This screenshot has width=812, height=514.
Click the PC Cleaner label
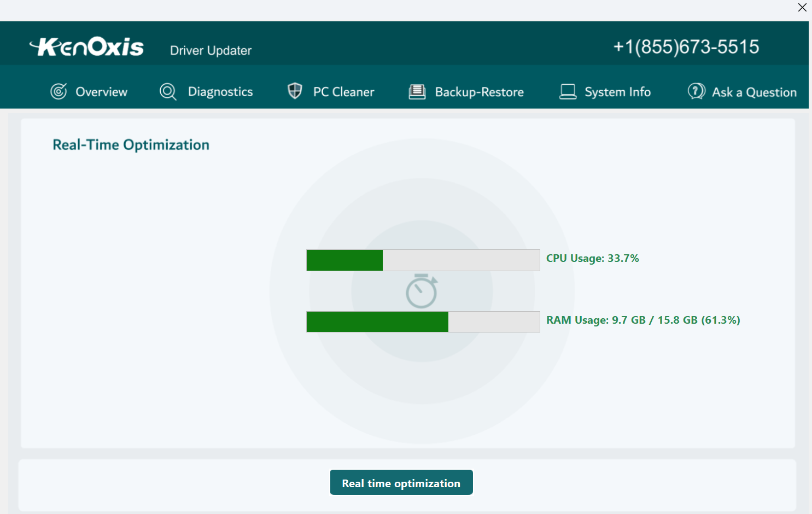343,91
